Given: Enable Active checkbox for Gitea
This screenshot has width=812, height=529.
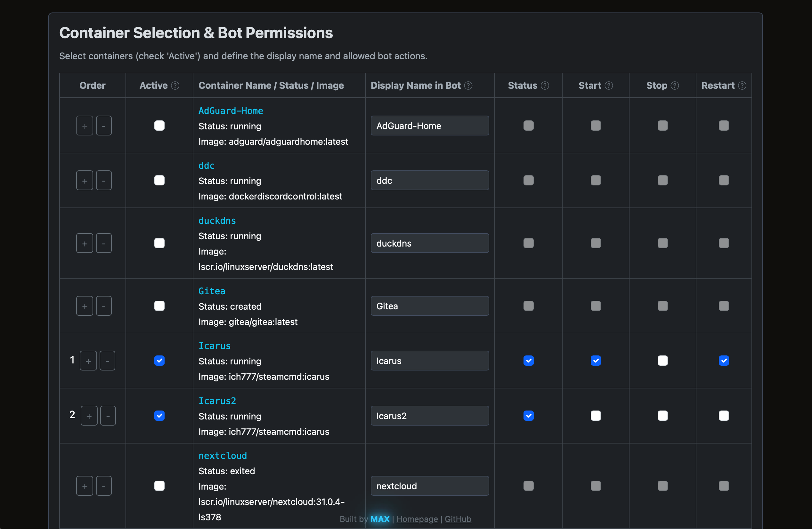Looking at the screenshot, I should (159, 306).
